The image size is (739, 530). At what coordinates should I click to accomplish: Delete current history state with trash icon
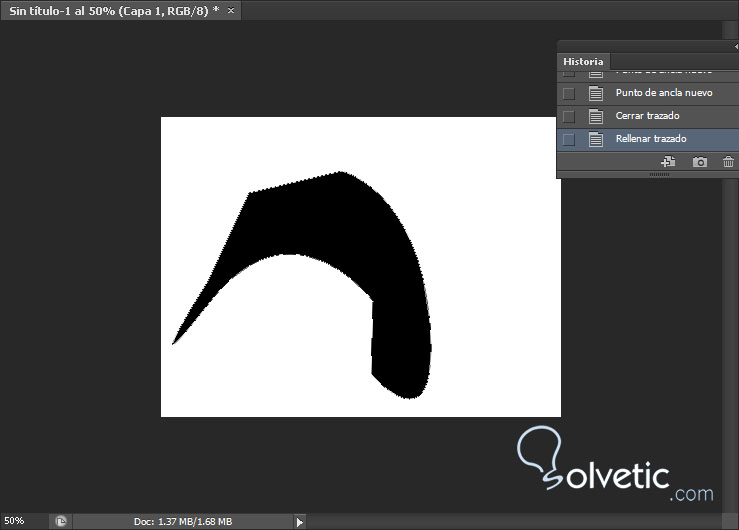[x=728, y=162]
